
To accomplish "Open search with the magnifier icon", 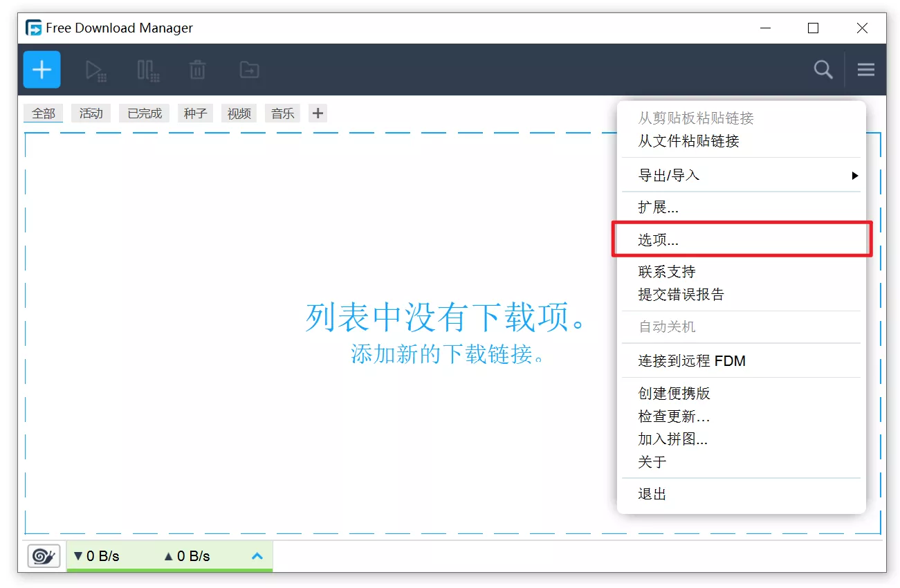I will [x=823, y=69].
